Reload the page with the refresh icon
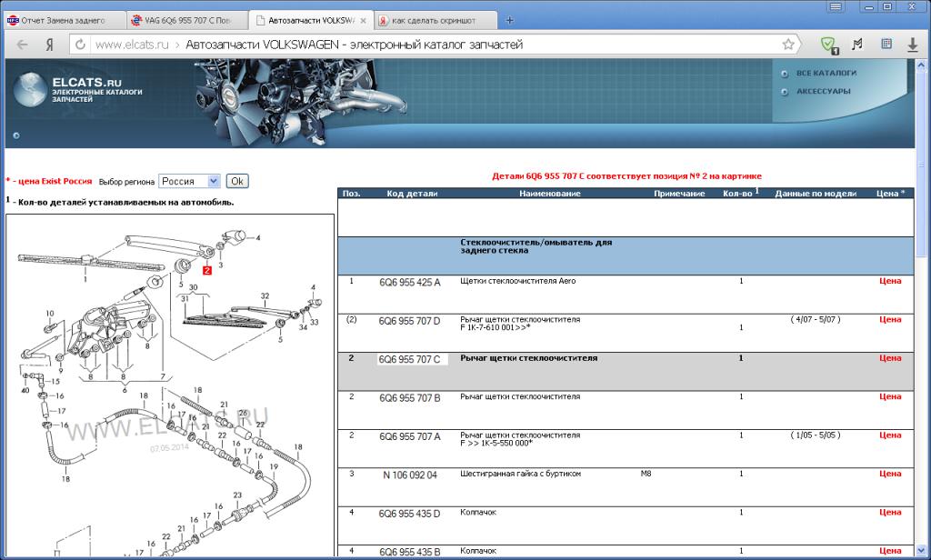The height and width of the screenshot is (560, 931). [x=80, y=45]
